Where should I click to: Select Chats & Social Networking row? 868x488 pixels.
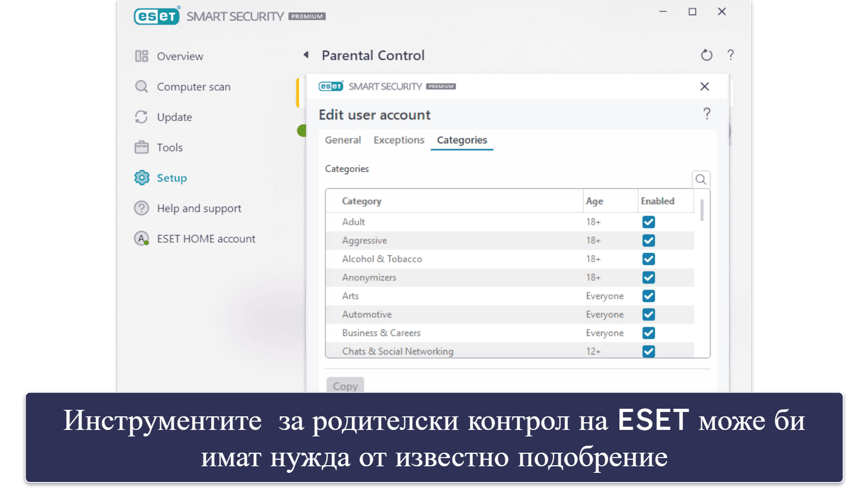tap(510, 351)
